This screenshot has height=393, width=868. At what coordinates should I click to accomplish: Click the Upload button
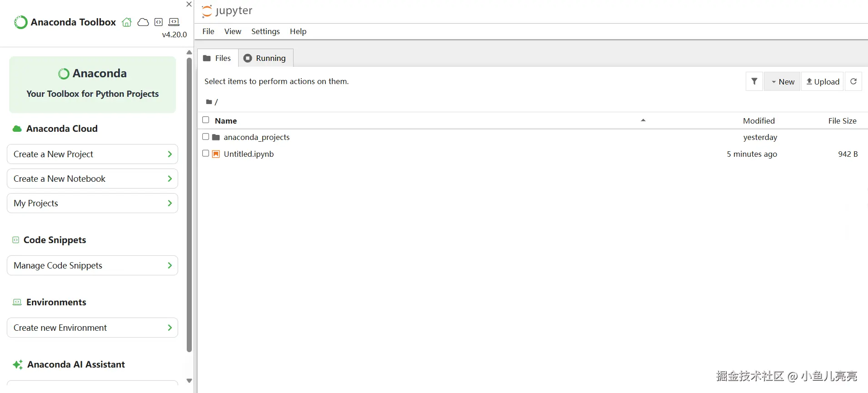coord(823,81)
